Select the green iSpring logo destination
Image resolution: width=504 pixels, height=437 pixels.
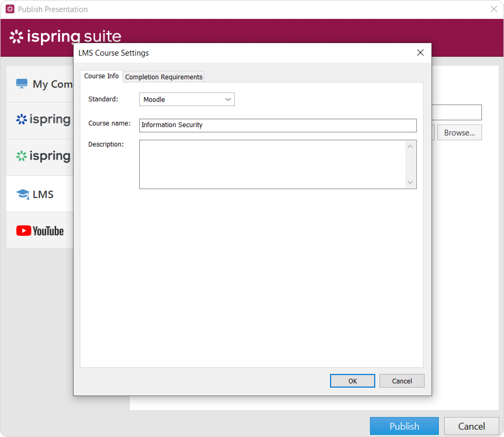tap(43, 156)
